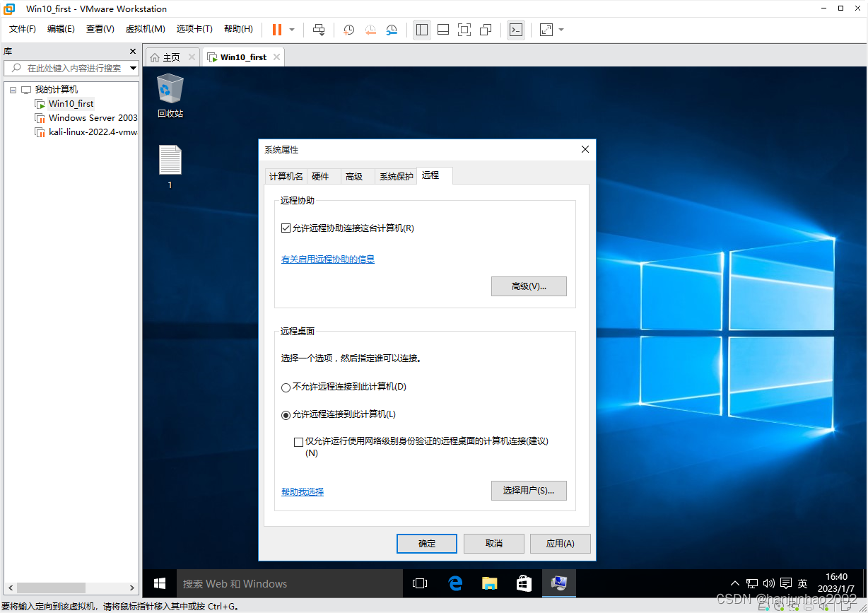Switch to the 硬件 tab
868x613 pixels.
click(x=320, y=177)
